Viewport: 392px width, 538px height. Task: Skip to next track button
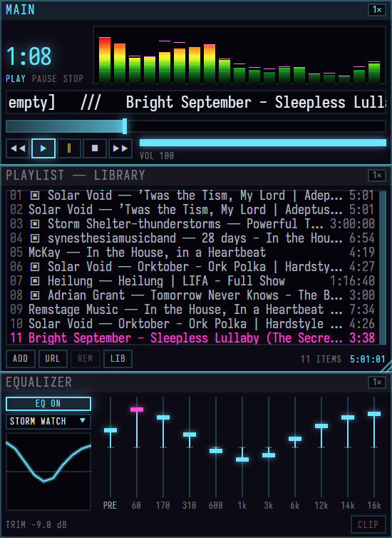(120, 148)
